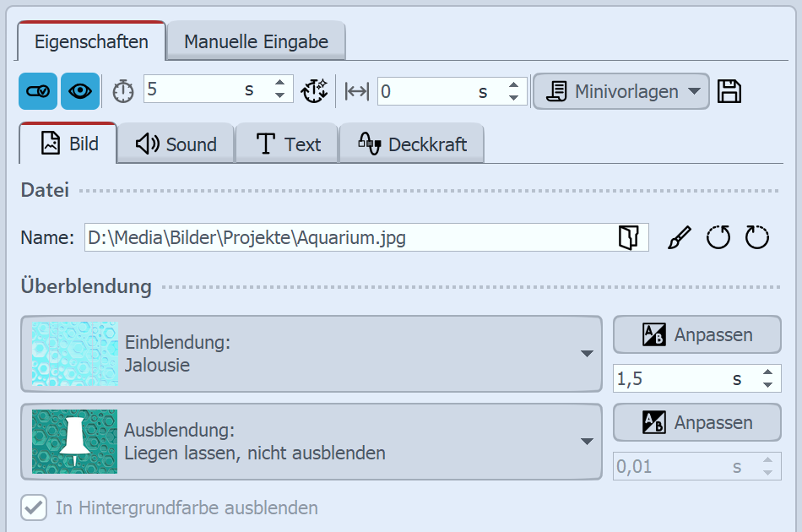This screenshot has width=802, height=532.
Task: Open the Minivorlagen dropdown
Action: click(x=620, y=91)
